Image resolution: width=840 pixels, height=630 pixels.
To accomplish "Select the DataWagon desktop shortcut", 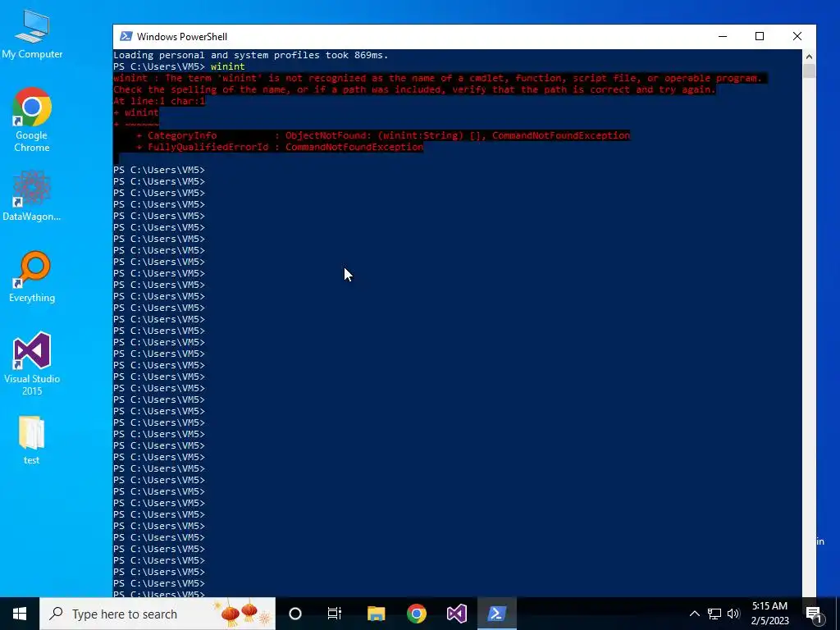I will pyautogui.click(x=32, y=195).
